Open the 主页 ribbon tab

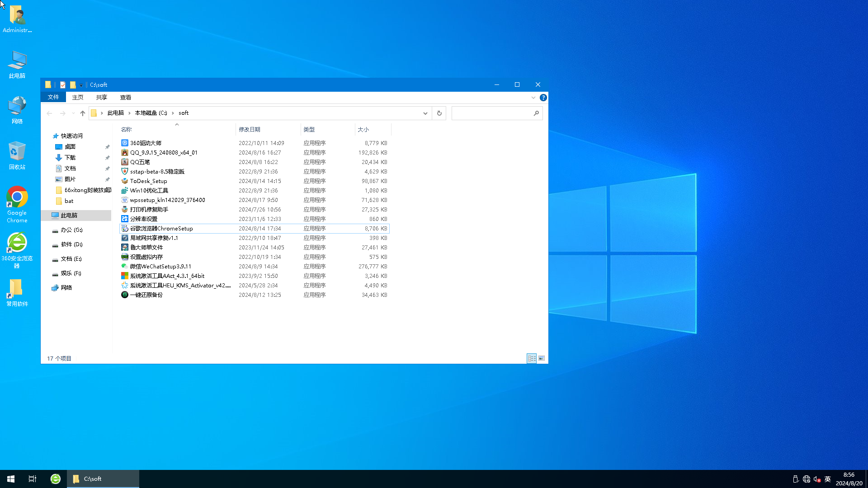pos(78,97)
